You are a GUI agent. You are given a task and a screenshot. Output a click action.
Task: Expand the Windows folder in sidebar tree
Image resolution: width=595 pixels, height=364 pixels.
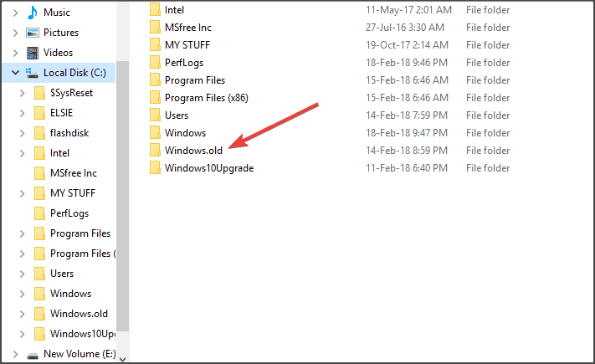[23, 294]
